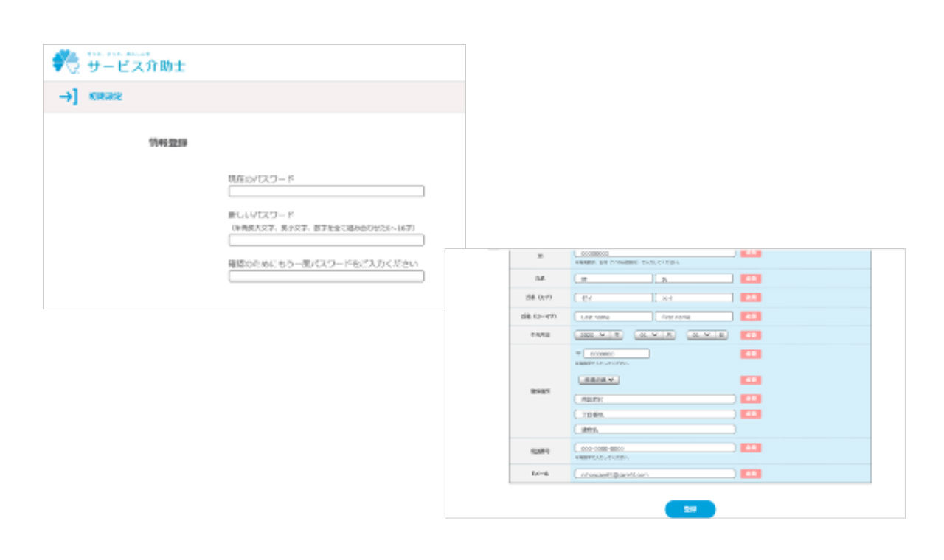This screenshot has width=944, height=560.
Task: Click the 市区町村 address field
Action: (x=655, y=399)
